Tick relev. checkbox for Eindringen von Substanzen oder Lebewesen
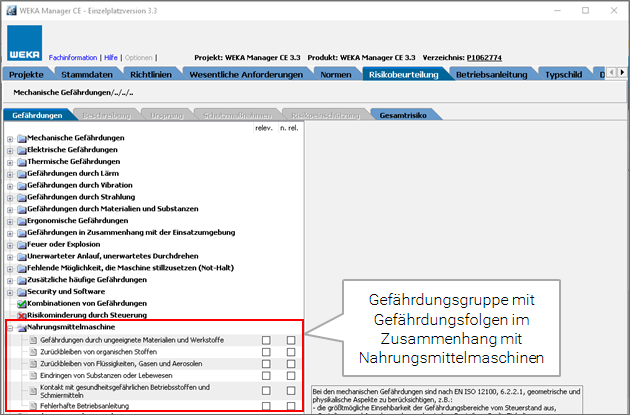630x415 pixels. pyautogui.click(x=266, y=375)
